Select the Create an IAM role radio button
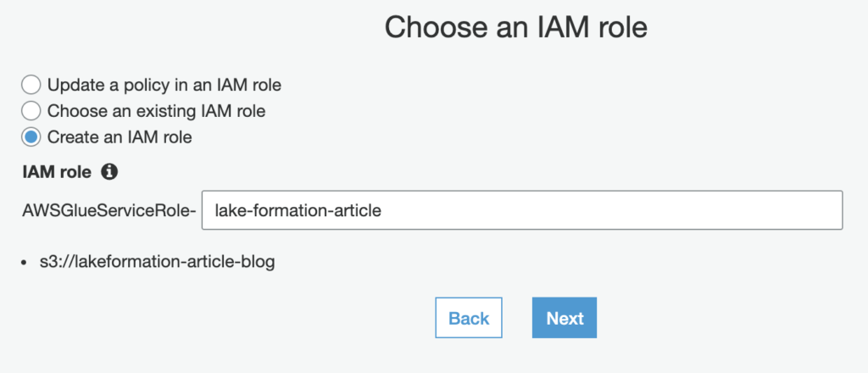 click(x=31, y=137)
